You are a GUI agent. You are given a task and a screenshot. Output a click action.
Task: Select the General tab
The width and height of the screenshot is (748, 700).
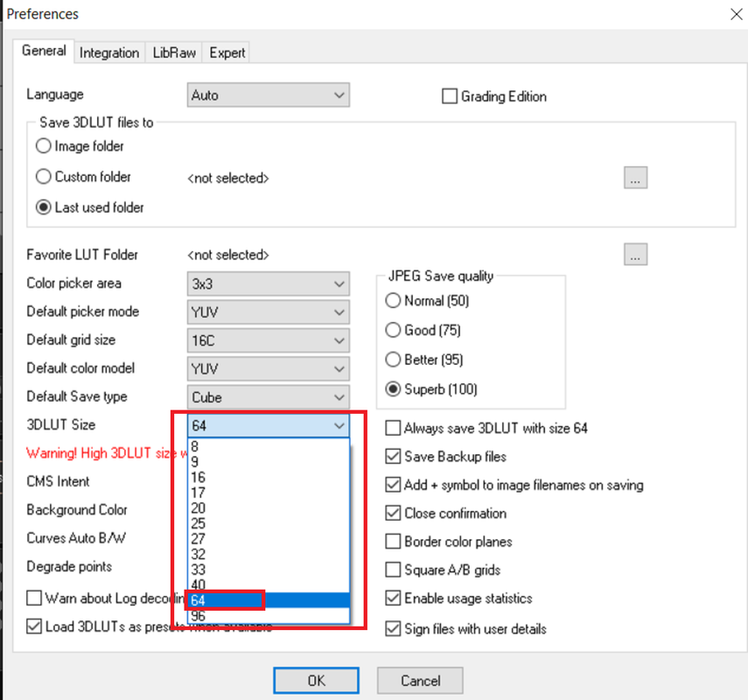[44, 51]
